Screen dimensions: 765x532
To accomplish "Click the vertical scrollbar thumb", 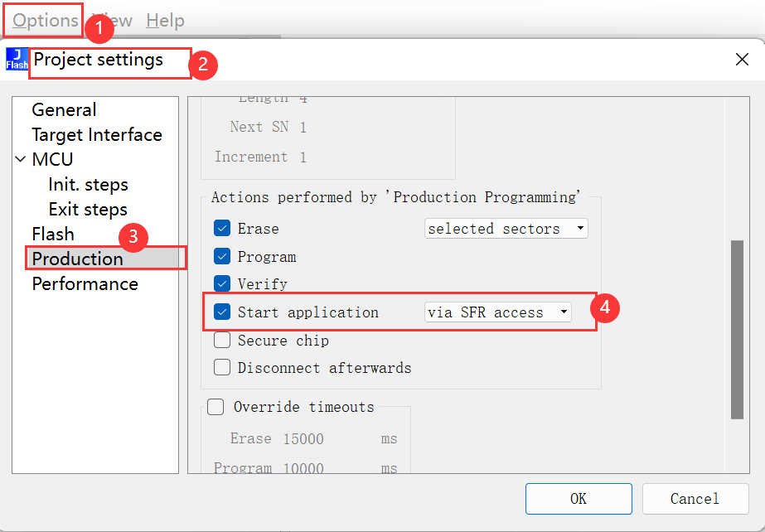I will point(736,330).
